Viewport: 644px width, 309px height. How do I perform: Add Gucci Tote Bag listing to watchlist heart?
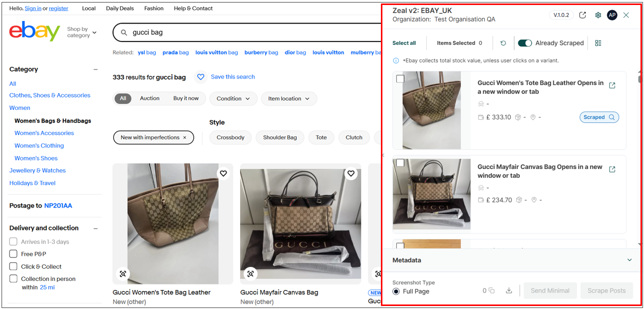tap(223, 173)
